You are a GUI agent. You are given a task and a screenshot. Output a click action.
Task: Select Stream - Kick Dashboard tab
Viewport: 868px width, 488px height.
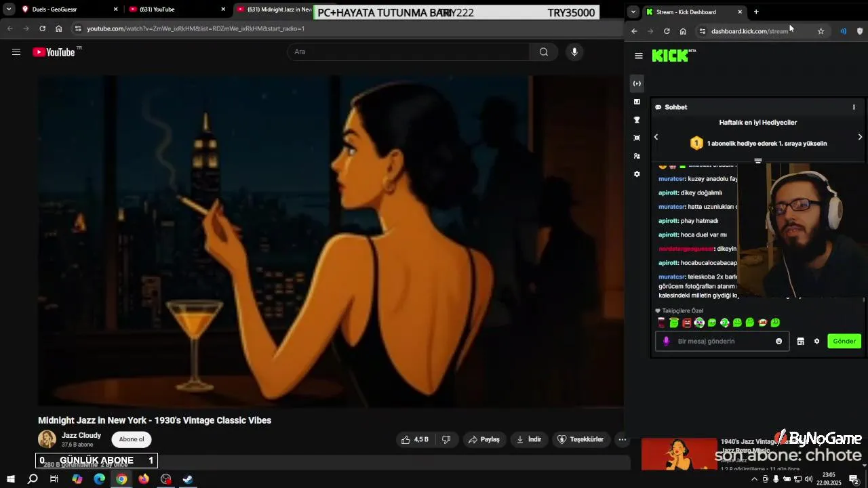(694, 12)
